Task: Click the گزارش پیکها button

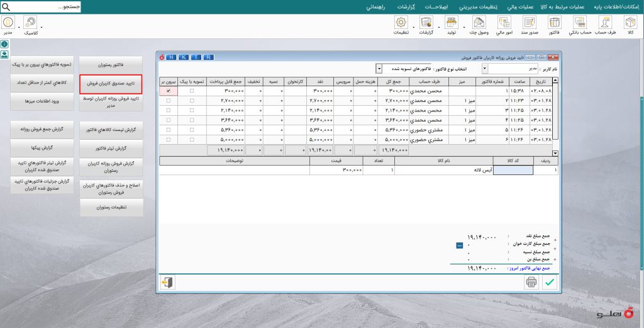Action: 42,147
